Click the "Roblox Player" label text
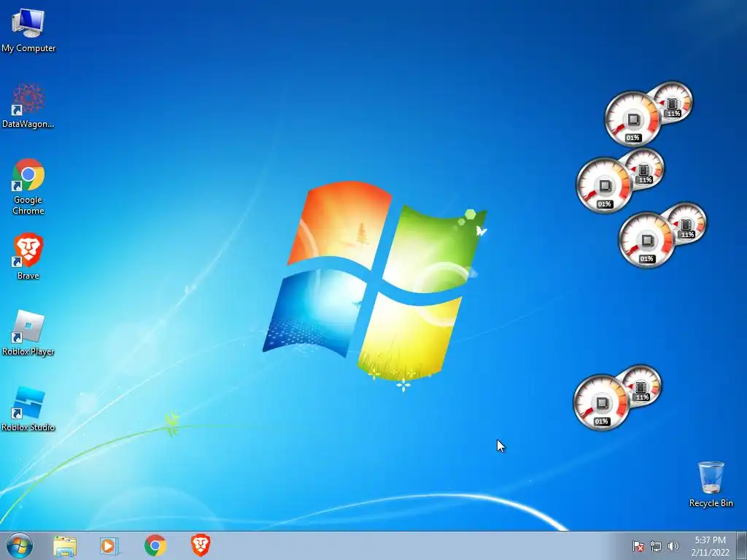 pos(28,351)
